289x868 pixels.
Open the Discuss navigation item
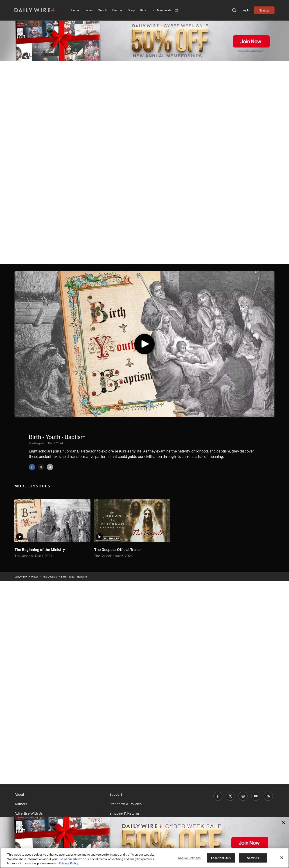117,10
